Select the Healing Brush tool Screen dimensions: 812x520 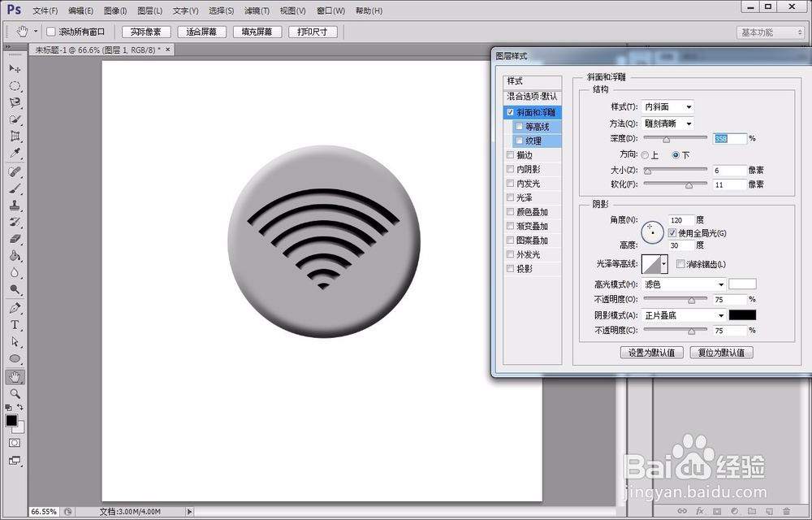coord(15,171)
